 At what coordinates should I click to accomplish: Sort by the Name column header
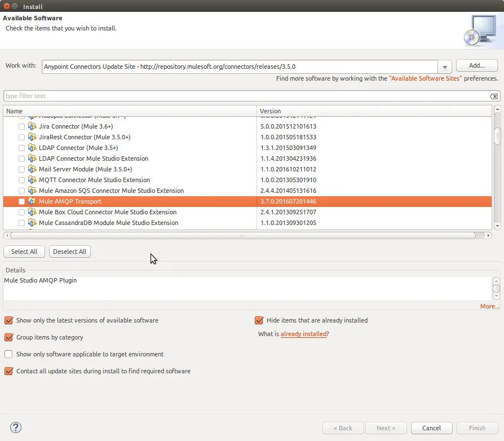pos(130,111)
